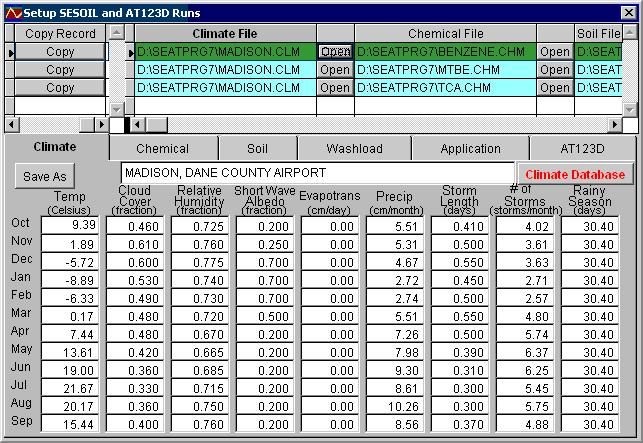Switch to the Chemical tab
Image resolution: width=643 pixels, height=443 pixels.
pyautogui.click(x=163, y=148)
